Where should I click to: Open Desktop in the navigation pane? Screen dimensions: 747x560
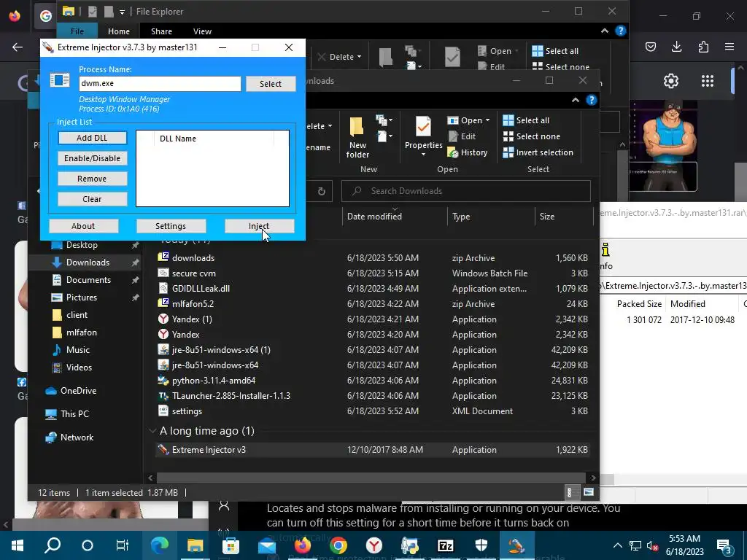[x=82, y=245]
